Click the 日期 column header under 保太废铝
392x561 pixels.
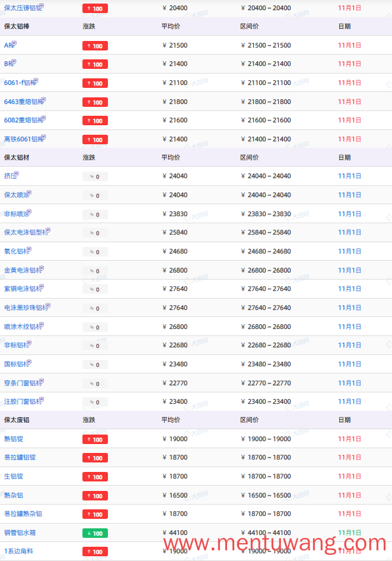click(345, 420)
